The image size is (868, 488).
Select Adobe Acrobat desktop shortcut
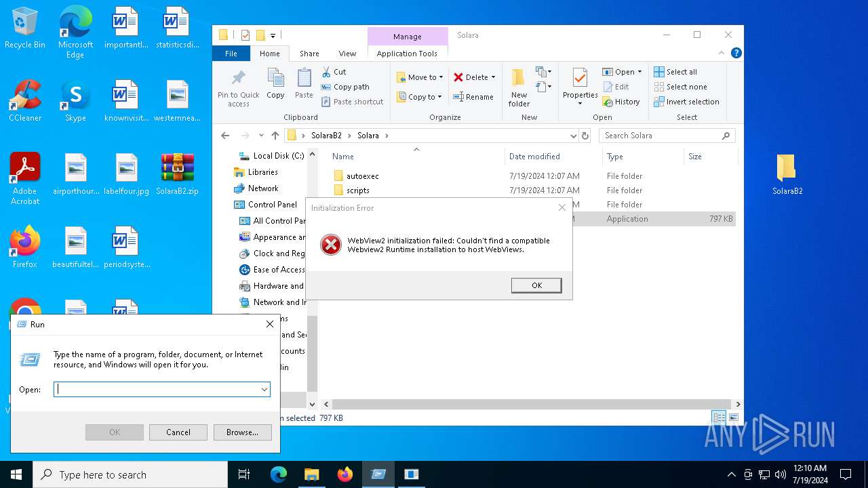tap(25, 179)
